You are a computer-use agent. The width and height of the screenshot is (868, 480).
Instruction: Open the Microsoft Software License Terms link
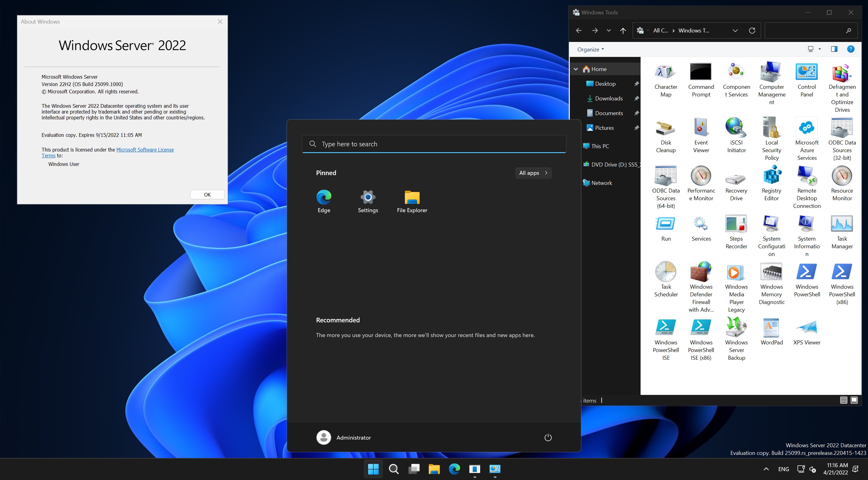pos(145,149)
